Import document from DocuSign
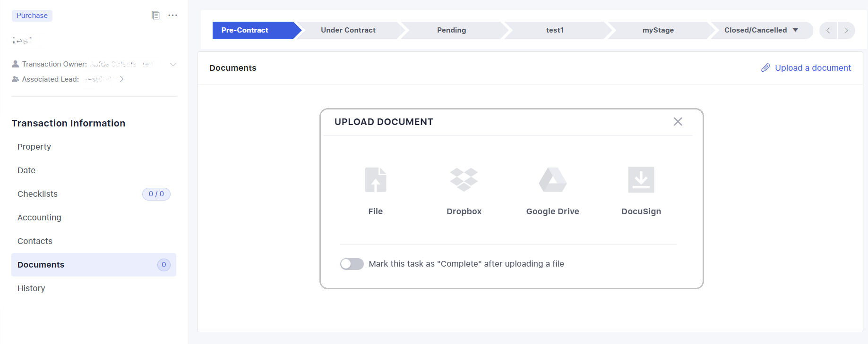Image resolution: width=868 pixels, height=344 pixels. (641, 180)
